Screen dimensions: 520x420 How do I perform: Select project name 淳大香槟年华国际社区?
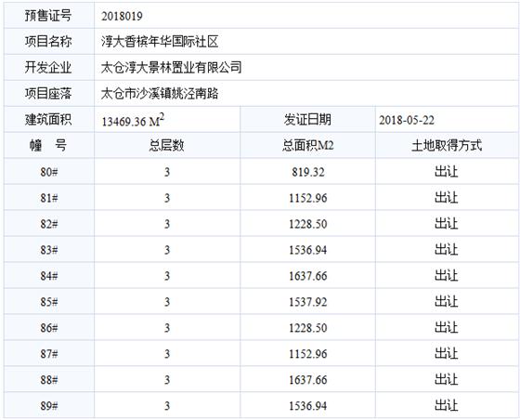coord(160,42)
